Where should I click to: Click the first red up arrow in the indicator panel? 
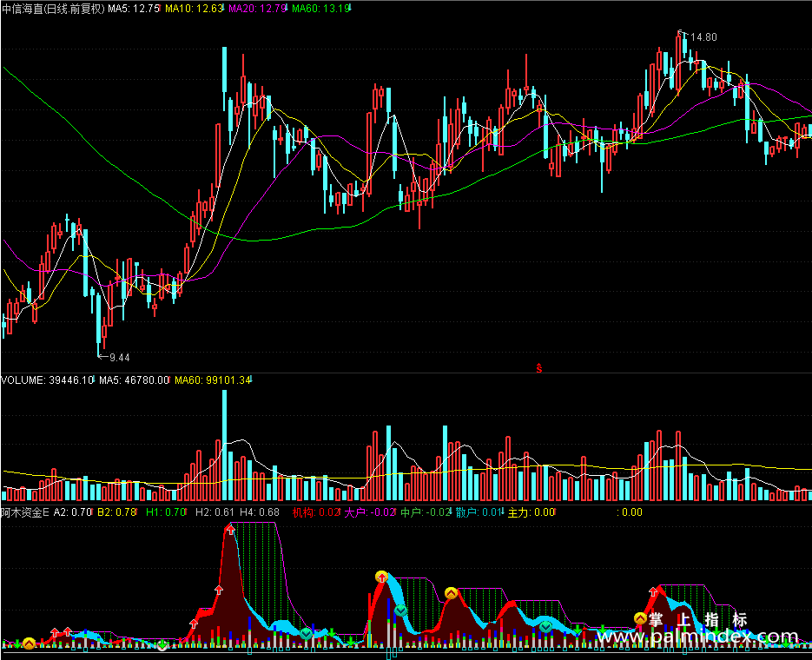click(55, 632)
